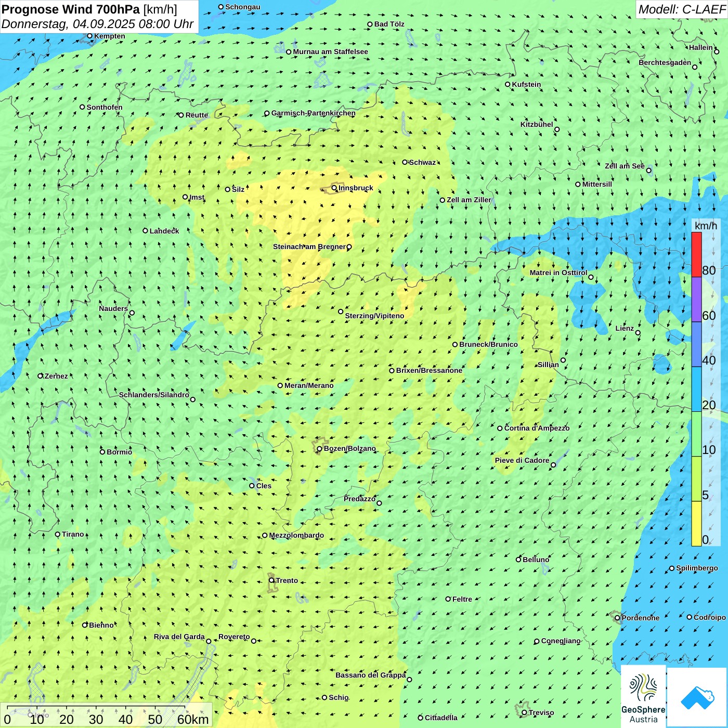The width and height of the screenshot is (728, 728).
Task: Click the 'Murnau am Staffelsee' label
Action: tap(330, 51)
